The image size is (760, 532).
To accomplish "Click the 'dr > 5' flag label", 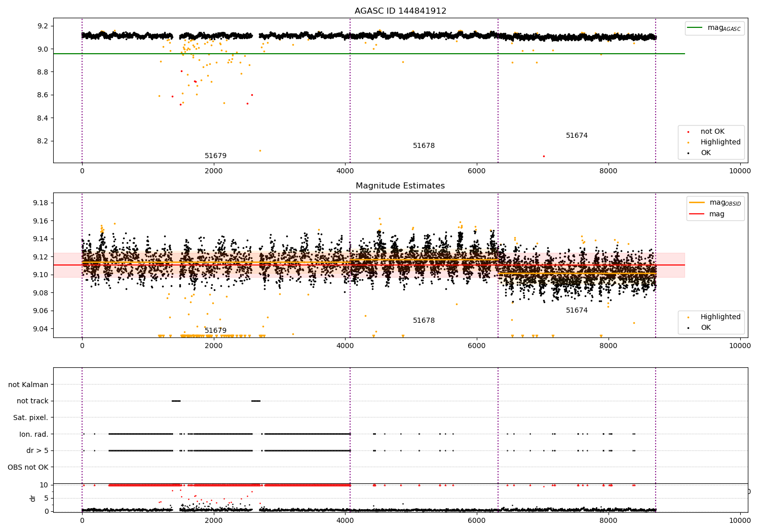I will pyautogui.click(x=37, y=451).
